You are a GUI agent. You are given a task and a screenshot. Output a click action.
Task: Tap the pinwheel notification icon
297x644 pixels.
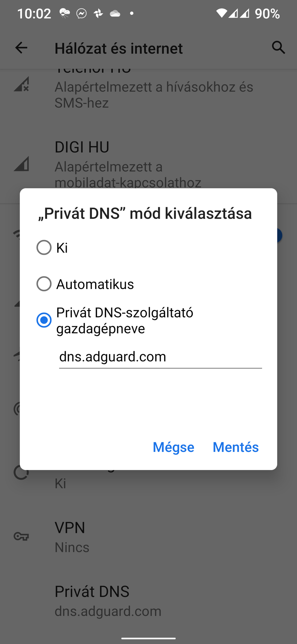tap(98, 13)
